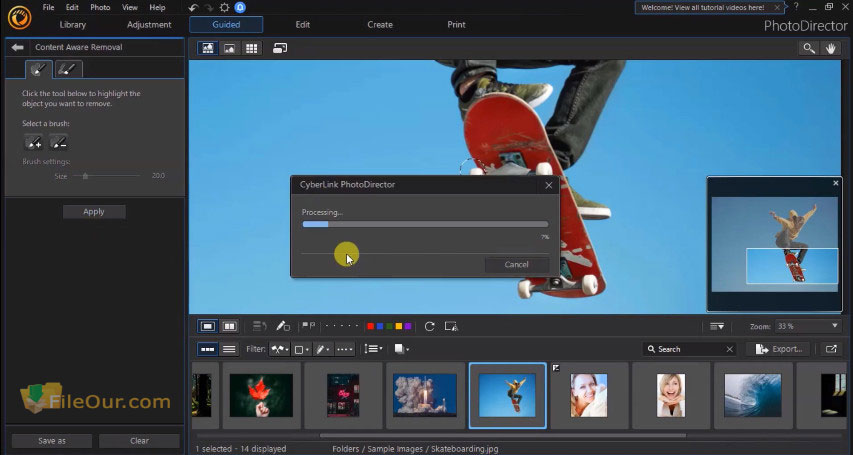
Task: Click the history list icon
Action: point(259,326)
